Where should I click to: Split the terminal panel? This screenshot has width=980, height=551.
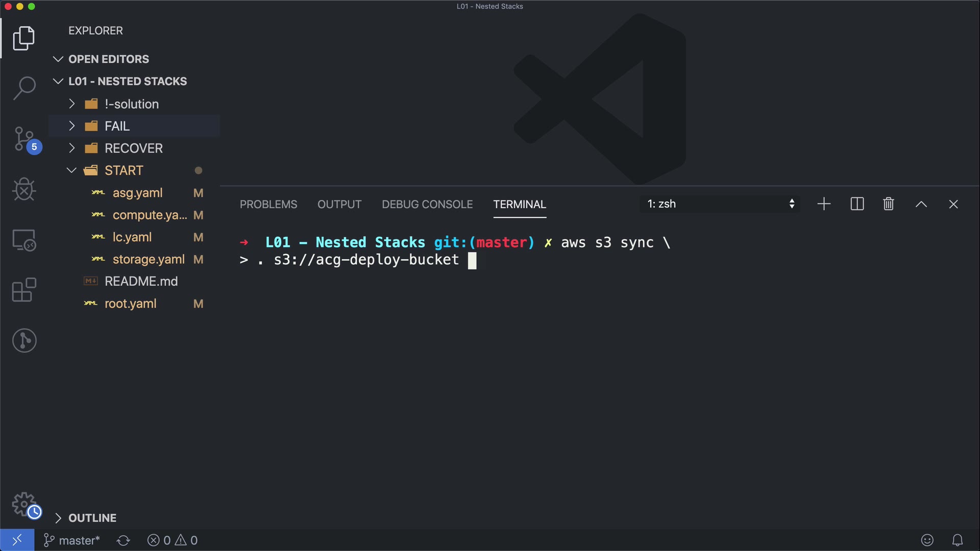pyautogui.click(x=857, y=204)
